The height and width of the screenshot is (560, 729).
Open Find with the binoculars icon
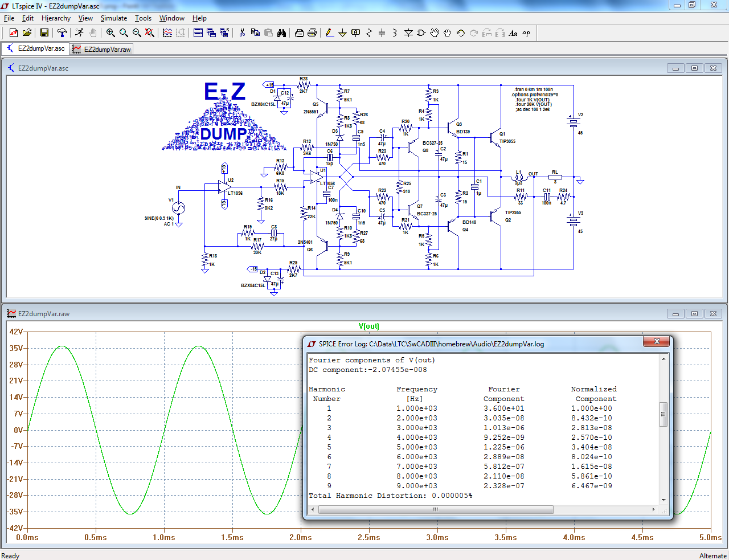[281, 33]
